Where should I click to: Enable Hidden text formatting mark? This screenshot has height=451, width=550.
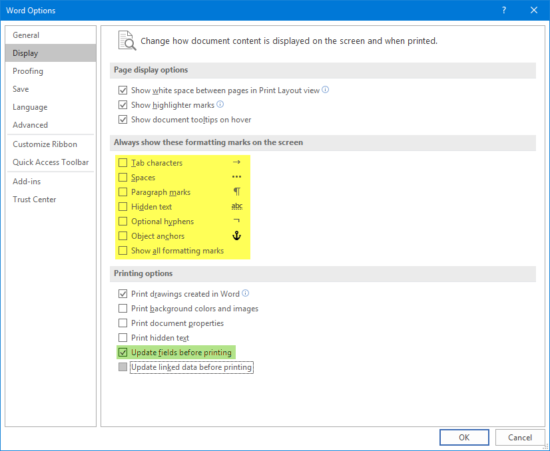(x=122, y=207)
